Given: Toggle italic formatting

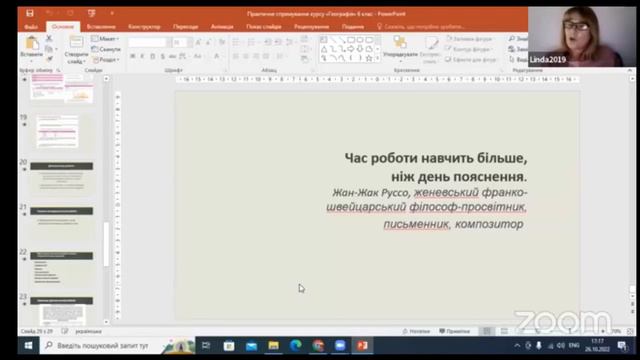Looking at the screenshot, I should 142,56.
